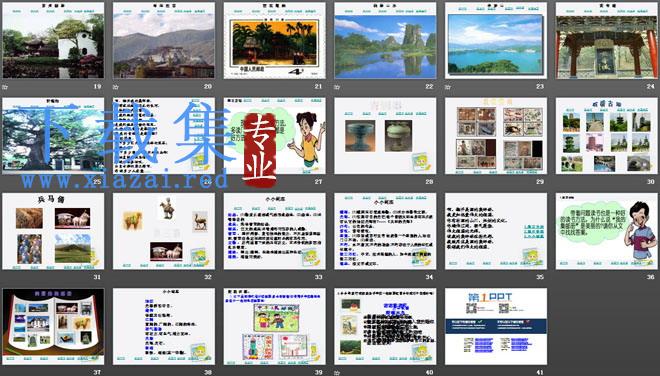The width and height of the screenshot is (660, 376).
Task: Select slide 20 showing the mountain palace
Action: pyautogui.click(x=164, y=40)
